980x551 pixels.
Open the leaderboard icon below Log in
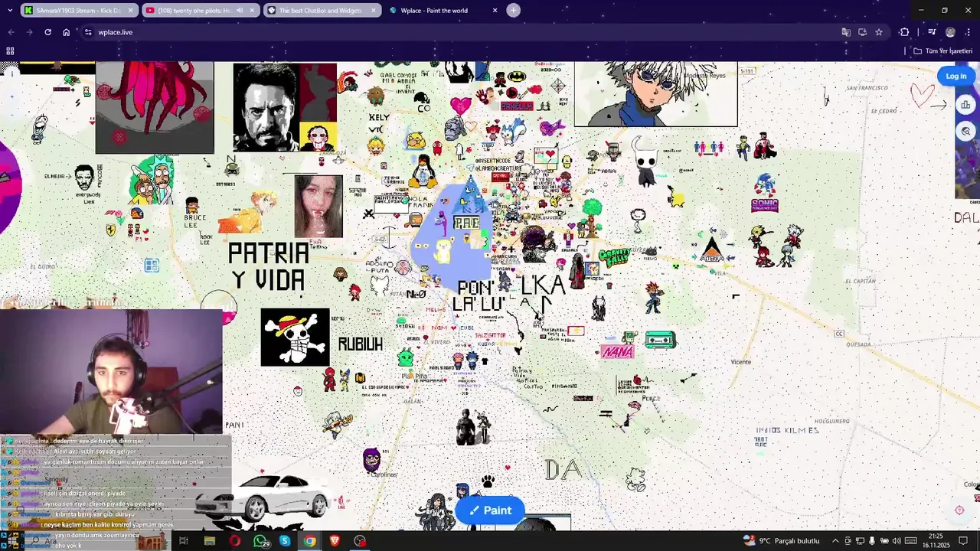point(965,106)
